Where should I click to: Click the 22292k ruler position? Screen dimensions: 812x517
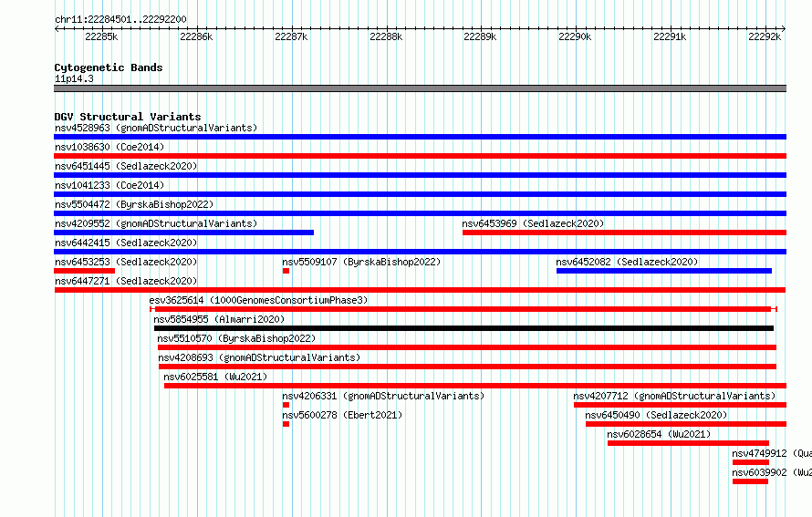[x=765, y=36]
